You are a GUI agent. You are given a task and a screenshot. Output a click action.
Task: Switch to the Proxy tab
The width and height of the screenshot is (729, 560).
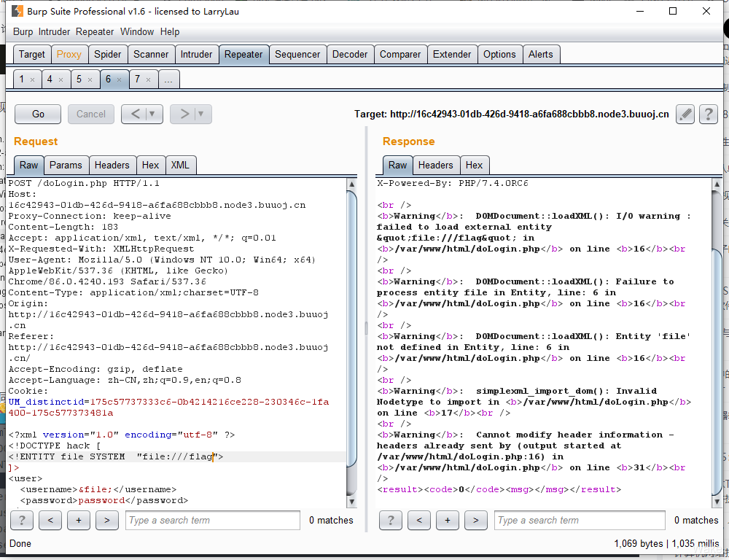click(69, 55)
